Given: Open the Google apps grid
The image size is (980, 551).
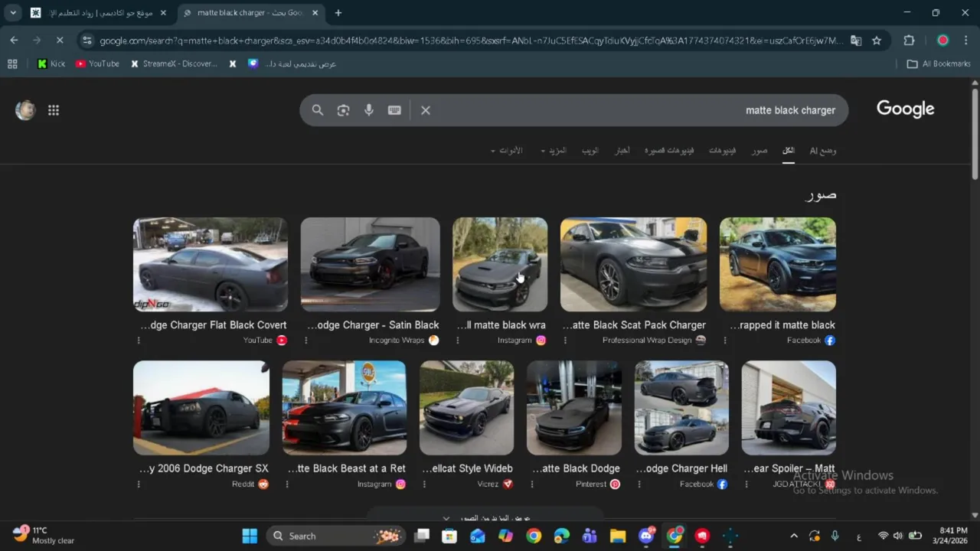Looking at the screenshot, I should click(54, 110).
